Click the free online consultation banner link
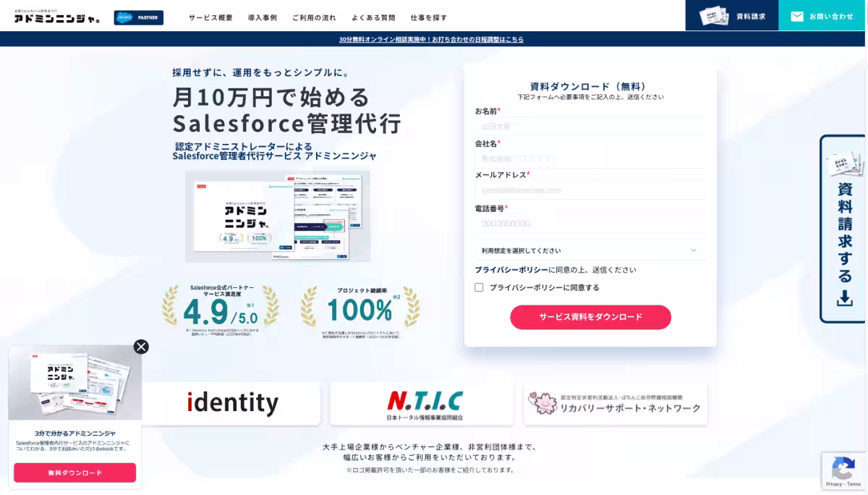 (x=434, y=38)
